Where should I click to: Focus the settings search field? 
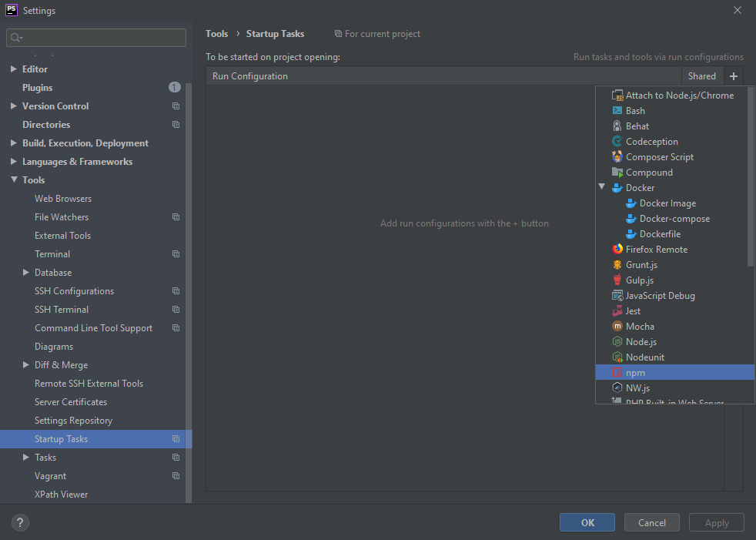pyautogui.click(x=96, y=38)
